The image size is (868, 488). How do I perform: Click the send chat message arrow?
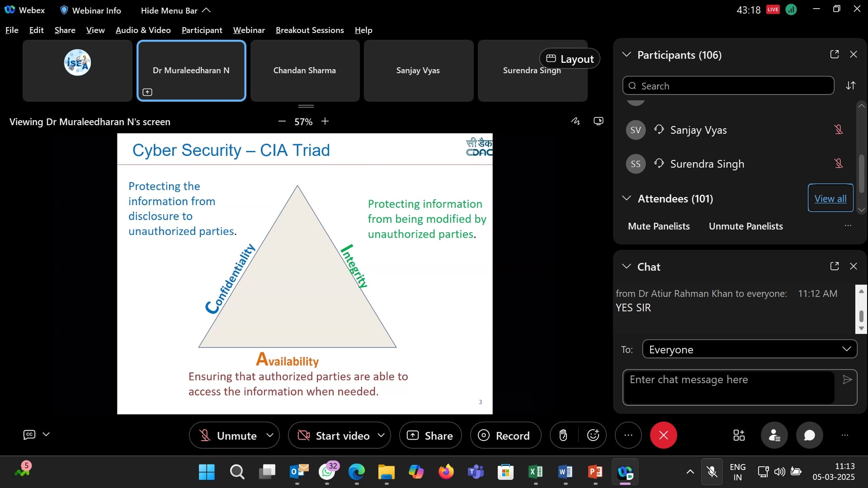click(x=847, y=380)
